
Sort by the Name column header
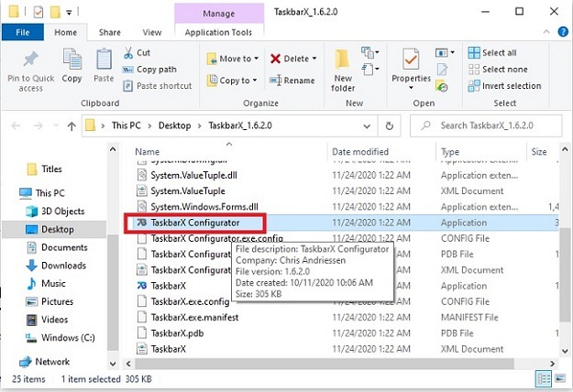(x=148, y=152)
